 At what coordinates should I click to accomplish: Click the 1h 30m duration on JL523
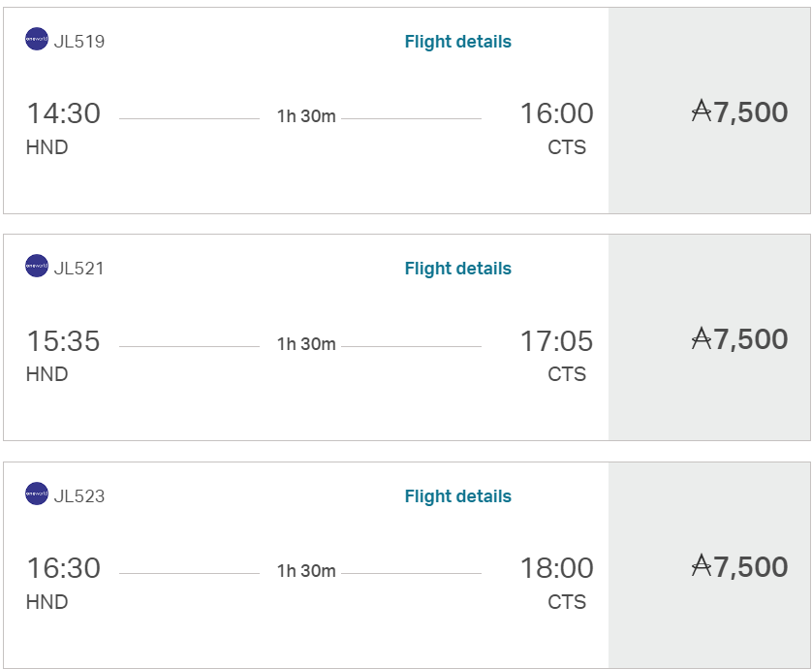click(306, 571)
